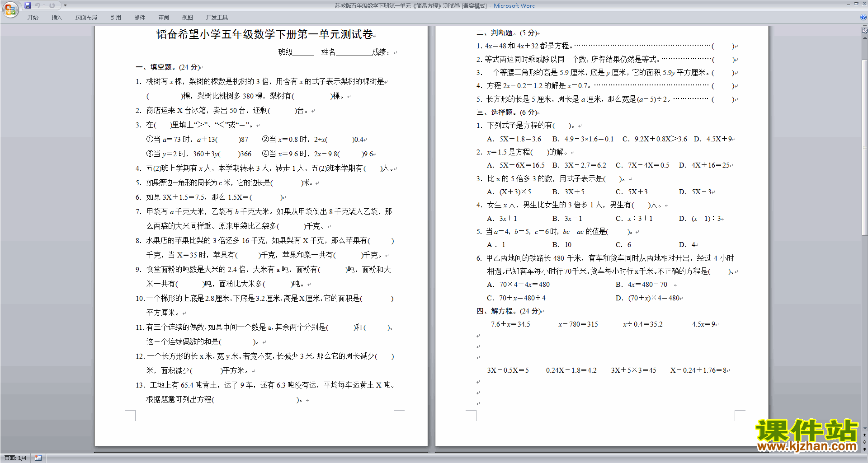Open the 视图 ribbon tab

point(188,18)
